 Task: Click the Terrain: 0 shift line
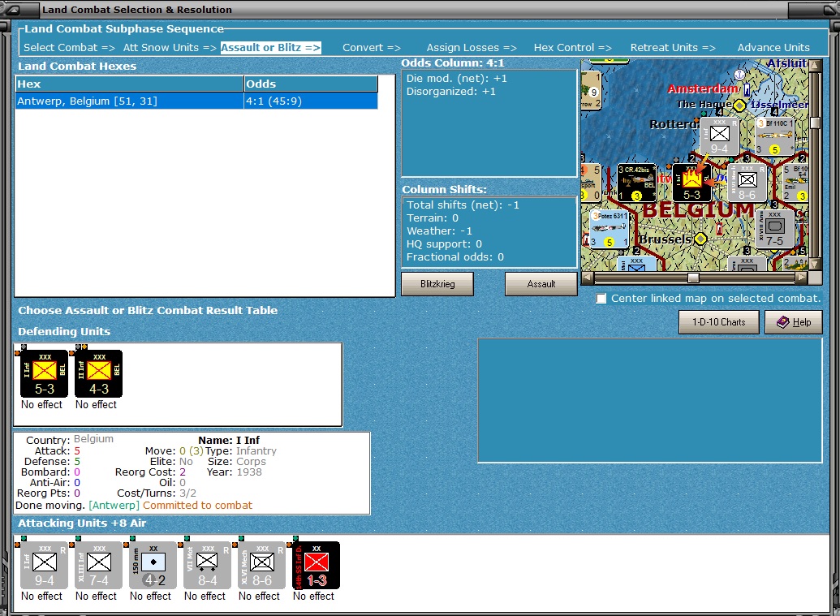[x=433, y=218]
